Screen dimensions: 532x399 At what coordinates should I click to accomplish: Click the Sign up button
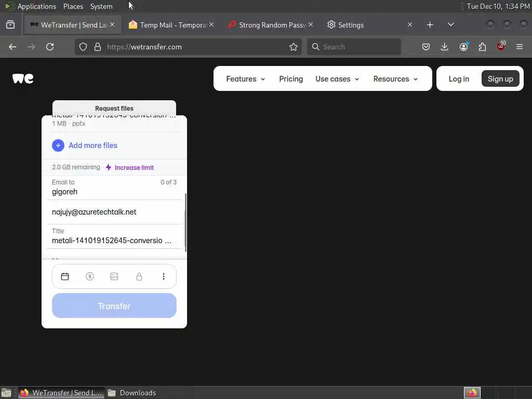[x=500, y=79]
